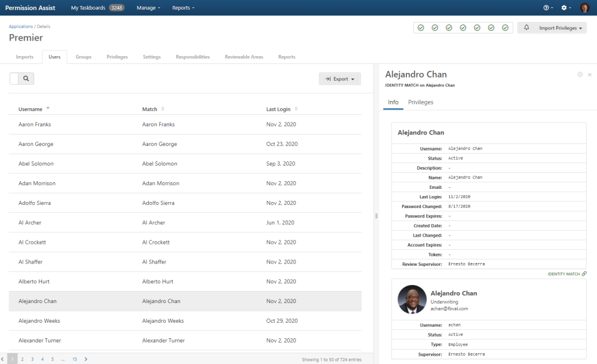Open the gear settings menu in top bar
Image resolution: width=597 pixels, height=364 pixels.
565,8
